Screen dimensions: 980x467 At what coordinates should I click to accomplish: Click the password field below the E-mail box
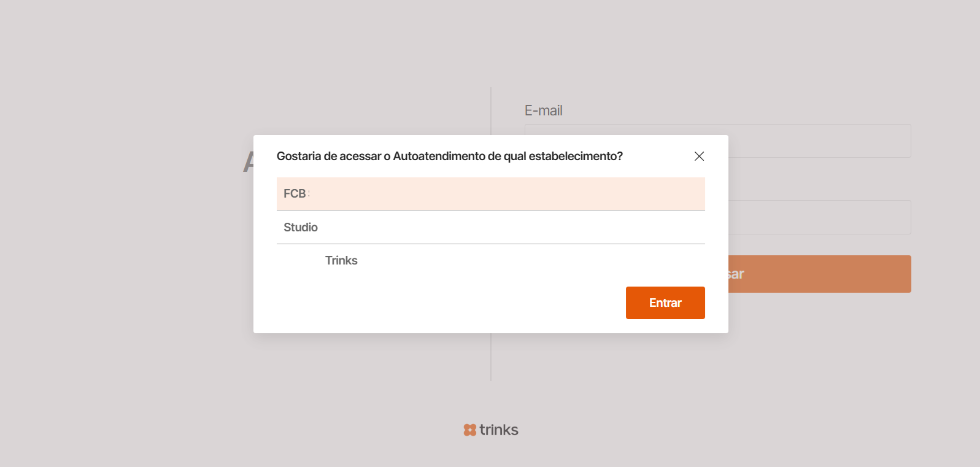[816, 217]
